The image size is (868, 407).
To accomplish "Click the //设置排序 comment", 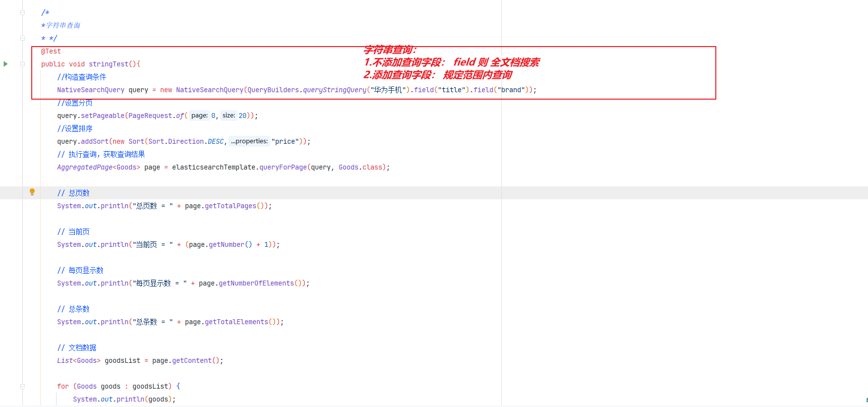I will coord(75,128).
